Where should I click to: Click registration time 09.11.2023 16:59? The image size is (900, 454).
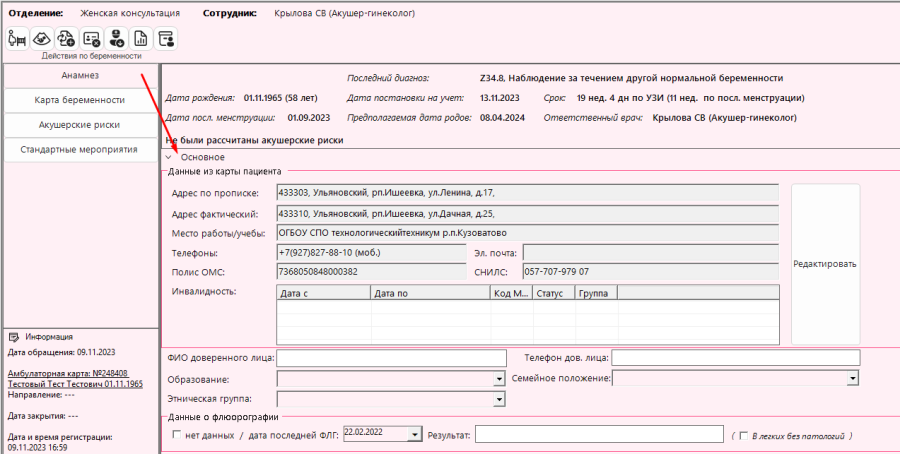click(37, 447)
